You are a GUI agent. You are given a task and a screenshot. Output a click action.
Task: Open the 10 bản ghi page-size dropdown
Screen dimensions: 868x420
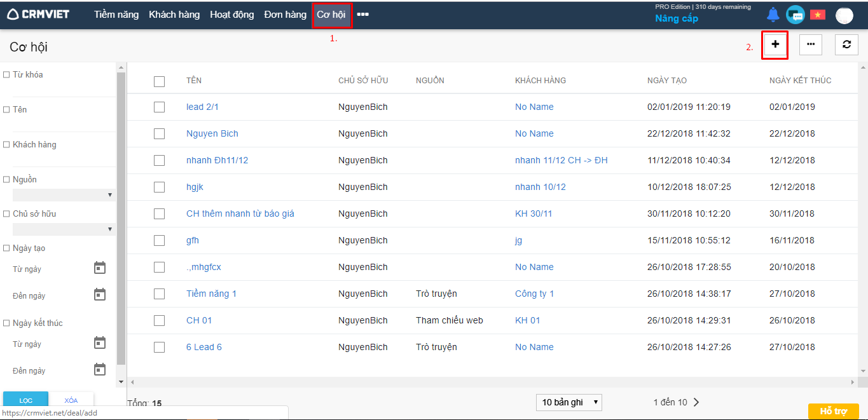(x=568, y=402)
